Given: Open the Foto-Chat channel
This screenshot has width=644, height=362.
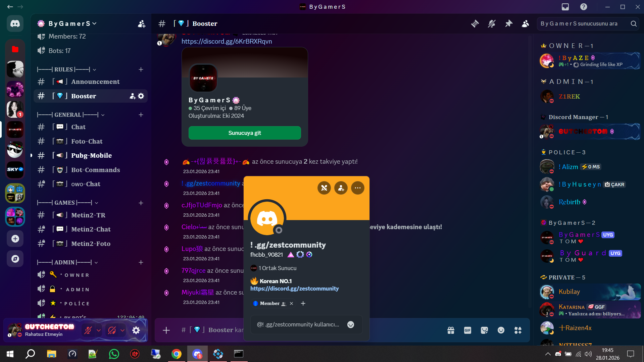Looking at the screenshot, I should pyautogui.click(x=91, y=141).
